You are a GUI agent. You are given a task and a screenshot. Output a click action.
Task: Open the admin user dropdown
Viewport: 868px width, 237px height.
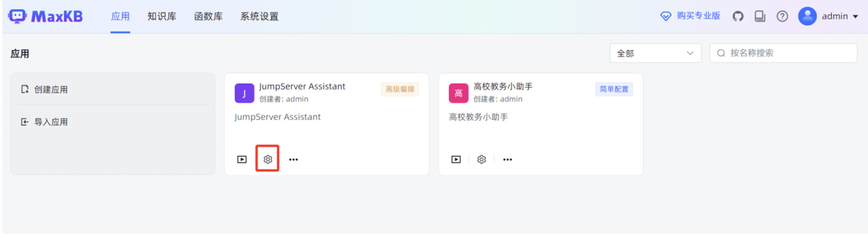pyautogui.click(x=829, y=16)
